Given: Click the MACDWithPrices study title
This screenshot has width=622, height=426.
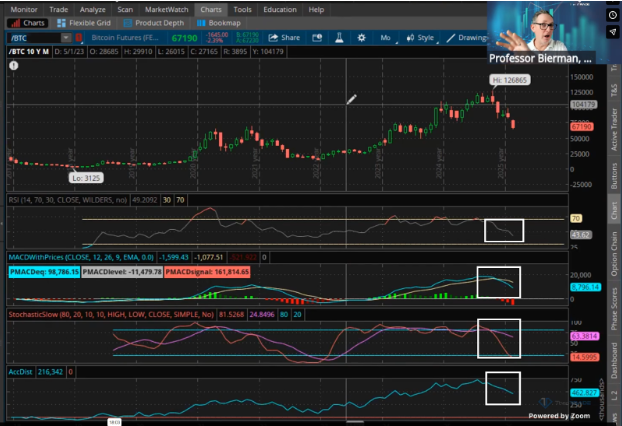Looking at the screenshot, I should pos(81,257).
